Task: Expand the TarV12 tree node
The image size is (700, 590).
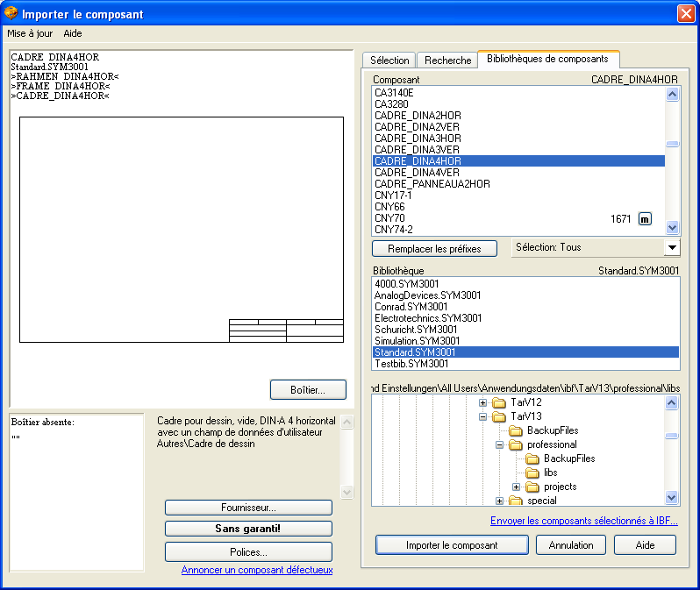Action: coord(482,402)
